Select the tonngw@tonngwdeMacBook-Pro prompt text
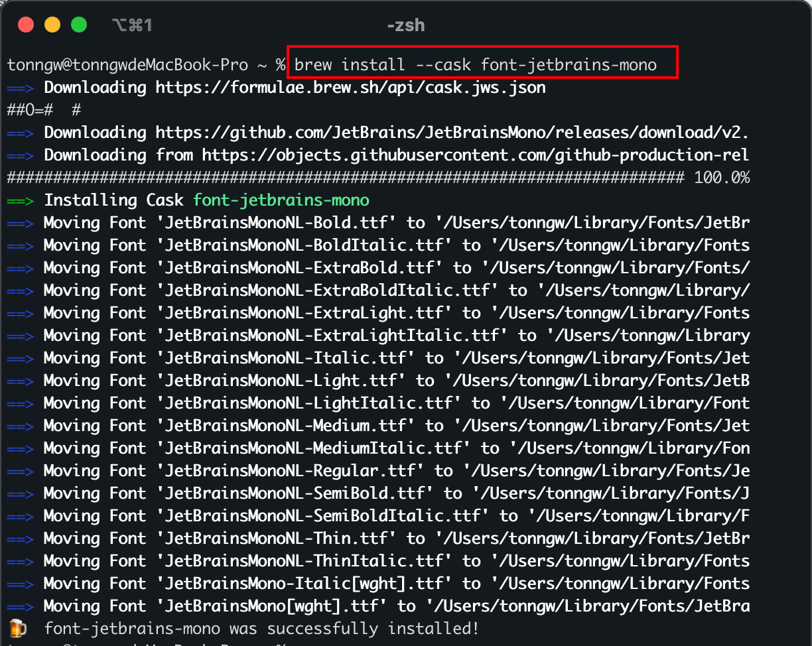This screenshot has height=646, width=812. point(127,65)
